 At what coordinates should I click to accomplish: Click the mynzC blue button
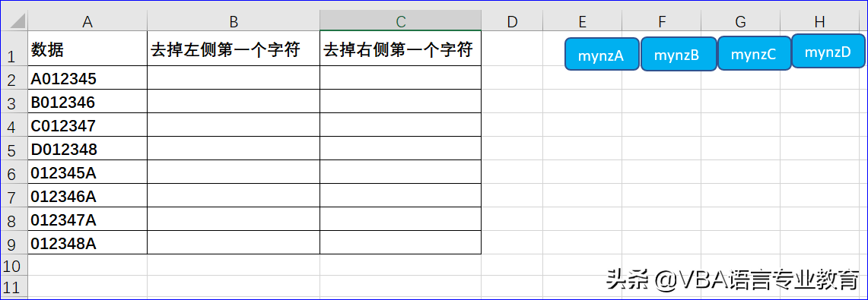tap(753, 55)
